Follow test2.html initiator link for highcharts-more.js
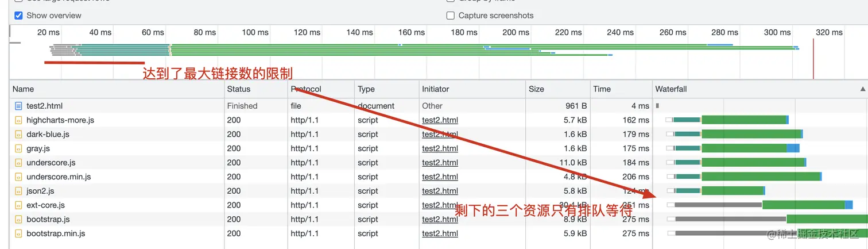The image size is (868, 249). point(440,120)
